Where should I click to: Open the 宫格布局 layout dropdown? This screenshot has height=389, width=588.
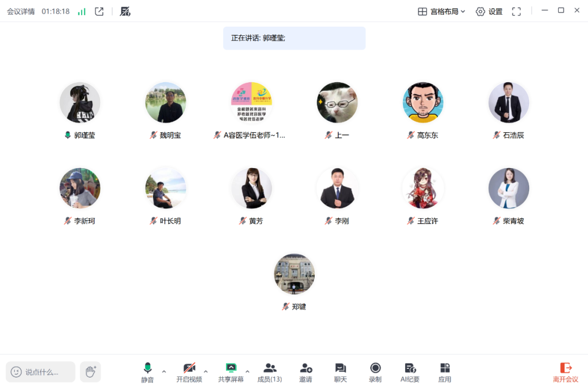[442, 11]
